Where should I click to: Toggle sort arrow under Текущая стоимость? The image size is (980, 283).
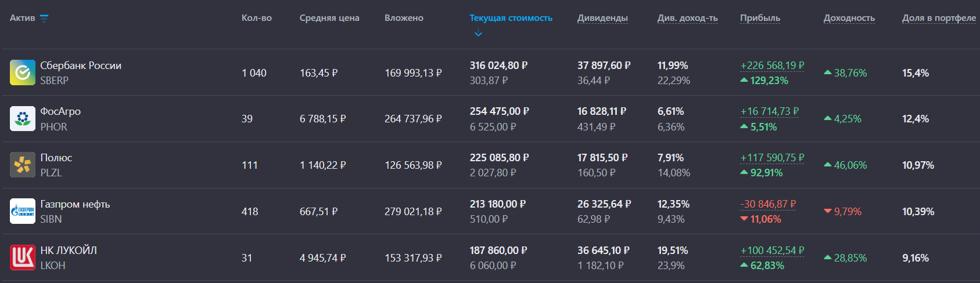coord(478,34)
